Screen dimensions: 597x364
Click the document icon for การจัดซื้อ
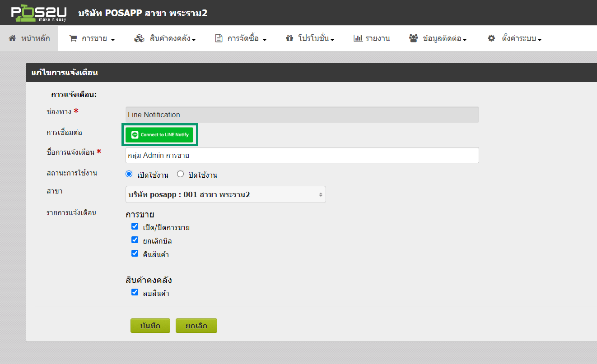[x=219, y=39]
